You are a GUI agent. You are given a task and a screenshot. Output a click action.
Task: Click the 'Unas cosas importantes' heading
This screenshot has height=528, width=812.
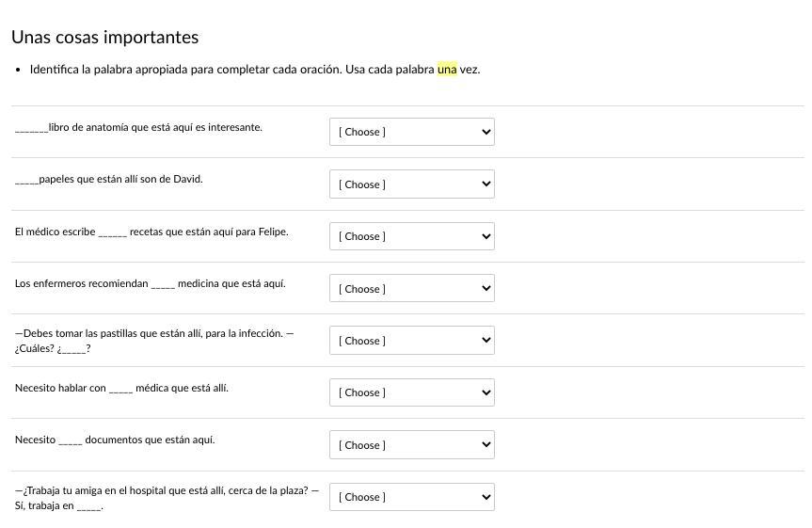point(104,38)
